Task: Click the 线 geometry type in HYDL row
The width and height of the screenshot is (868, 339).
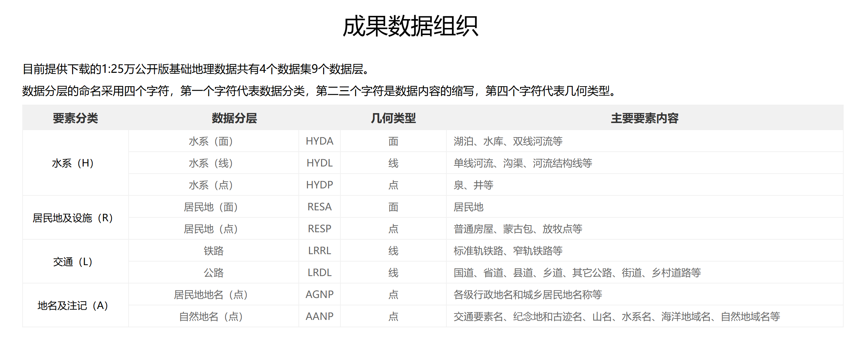Action: (x=393, y=163)
